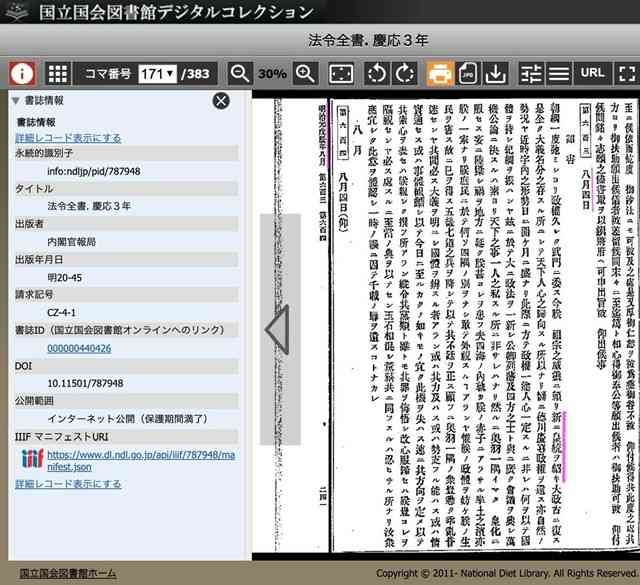Show the JPEG image output

[x=467, y=74]
